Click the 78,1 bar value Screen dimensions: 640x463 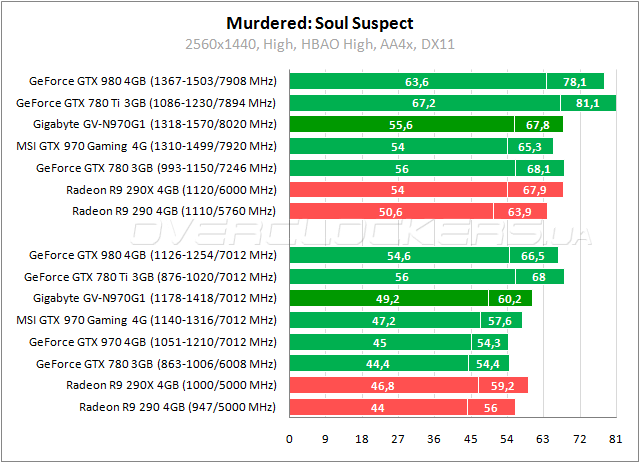[x=575, y=82]
